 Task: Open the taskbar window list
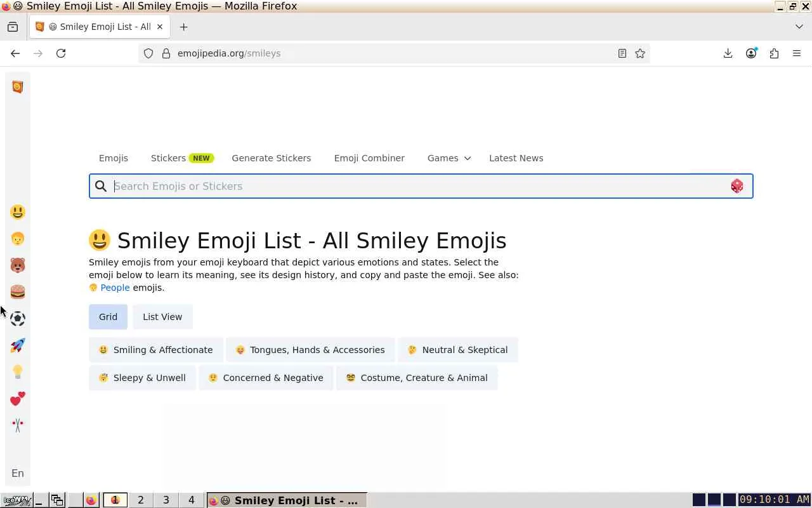57,500
